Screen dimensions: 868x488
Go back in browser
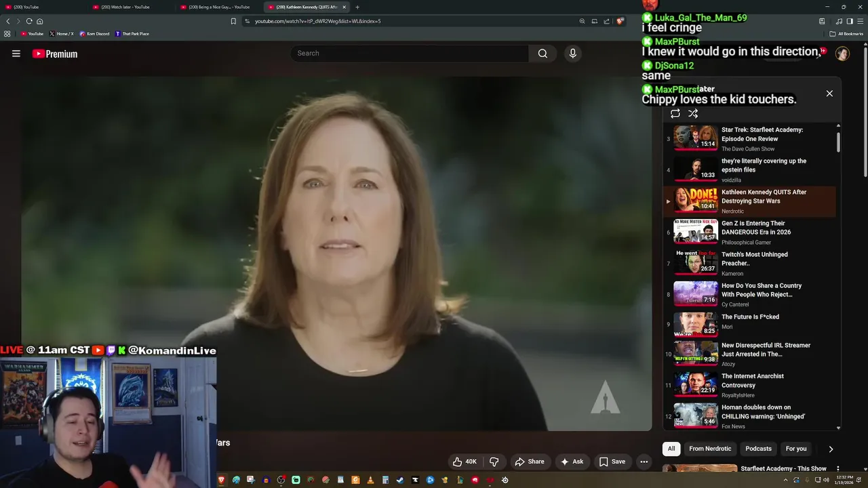[x=8, y=21]
